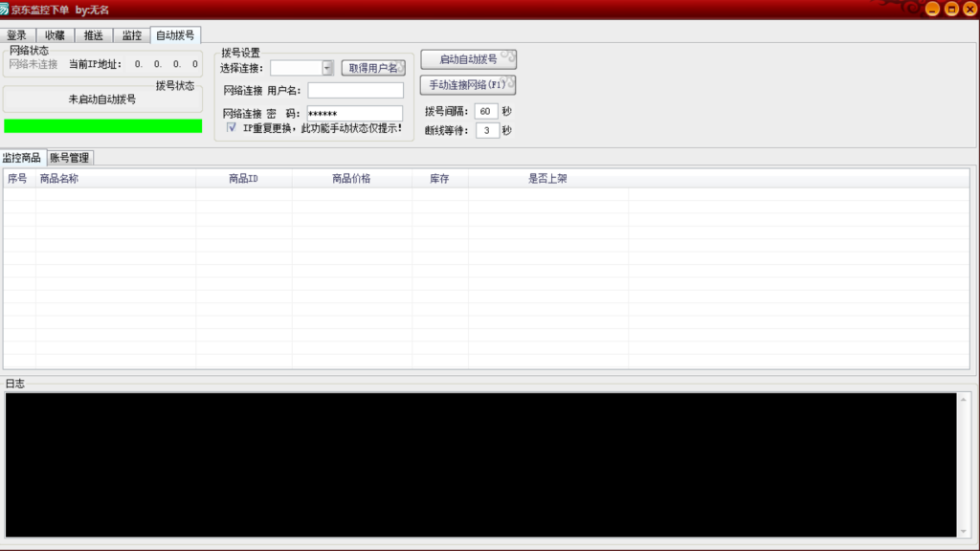
Task: Click the green progress bar
Action: 103,126
